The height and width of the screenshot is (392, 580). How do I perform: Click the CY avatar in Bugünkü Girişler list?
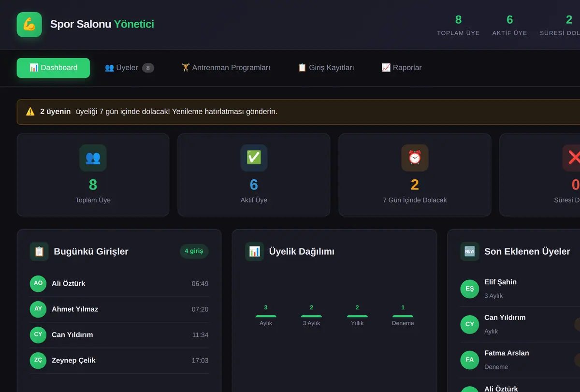(x=38, y=335)
